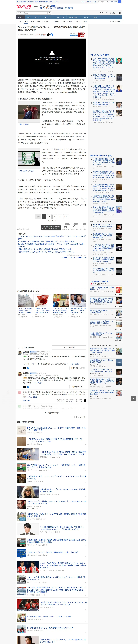This screenshot has height=644, width=138.
Task: Open the トピックス一覧 link
Action: pos(115,21)
